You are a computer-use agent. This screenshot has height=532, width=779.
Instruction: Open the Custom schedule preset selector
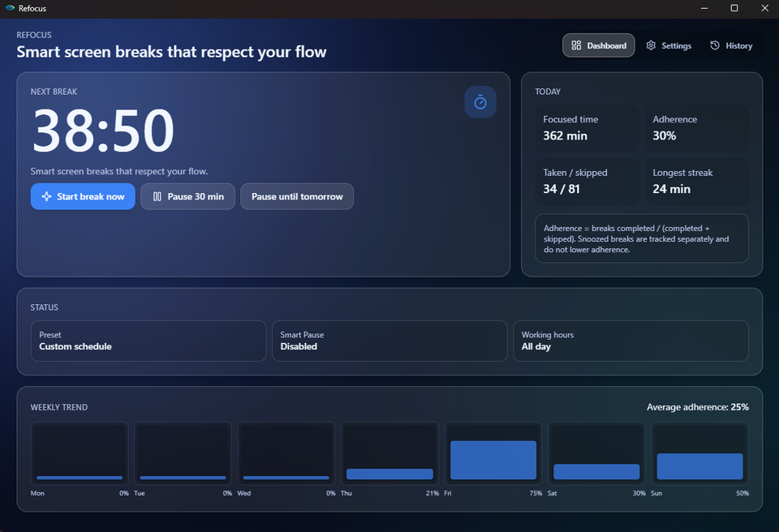(148, 341)
